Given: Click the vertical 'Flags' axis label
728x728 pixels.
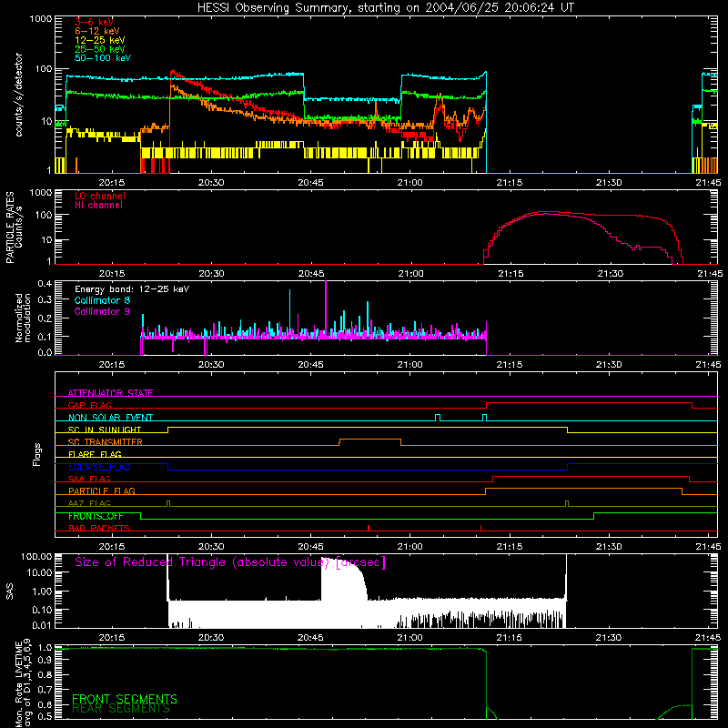Looking at the screenshot, I should [x=37, y=454].
